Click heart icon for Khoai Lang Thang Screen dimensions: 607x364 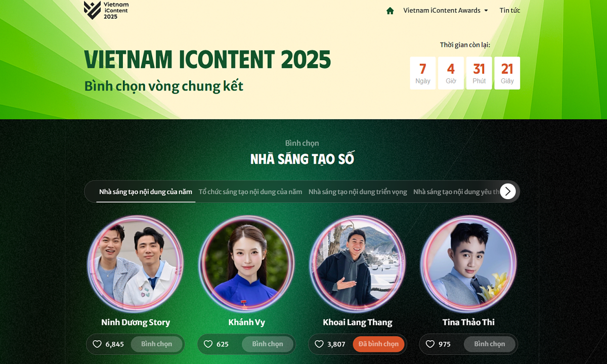point(319,344)
